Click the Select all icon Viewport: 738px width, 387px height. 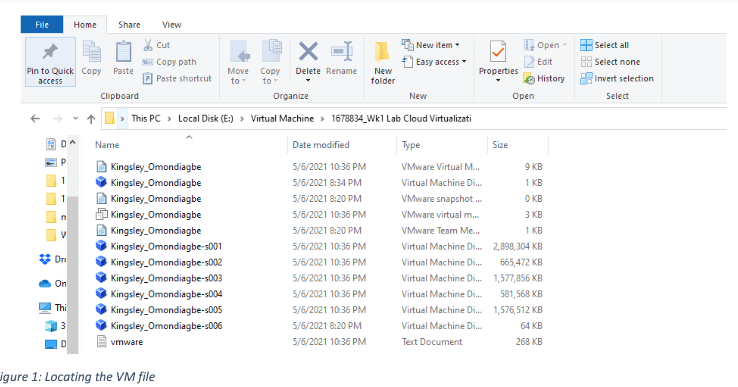click(586, 45)
